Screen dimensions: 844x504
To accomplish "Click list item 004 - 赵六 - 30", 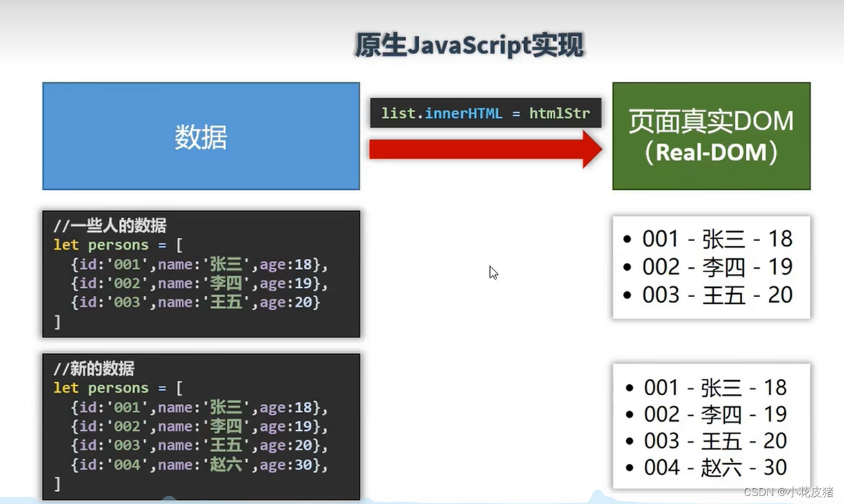I will click(x=706, y=468).
